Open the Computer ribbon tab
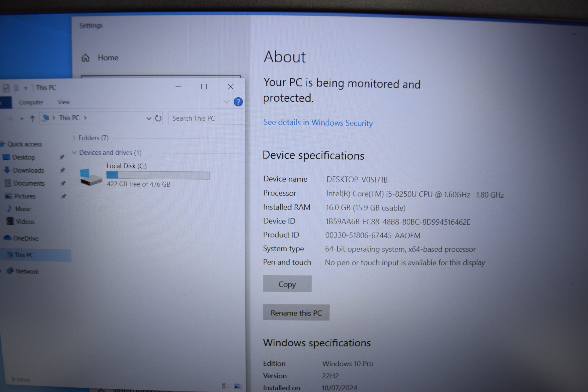Image resolution: width=588 pixels, height=392 pixels. 31,102
